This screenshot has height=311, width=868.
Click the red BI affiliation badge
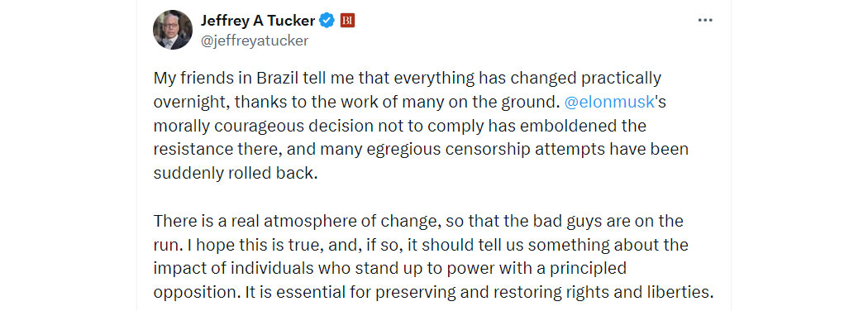coord(347,21)
